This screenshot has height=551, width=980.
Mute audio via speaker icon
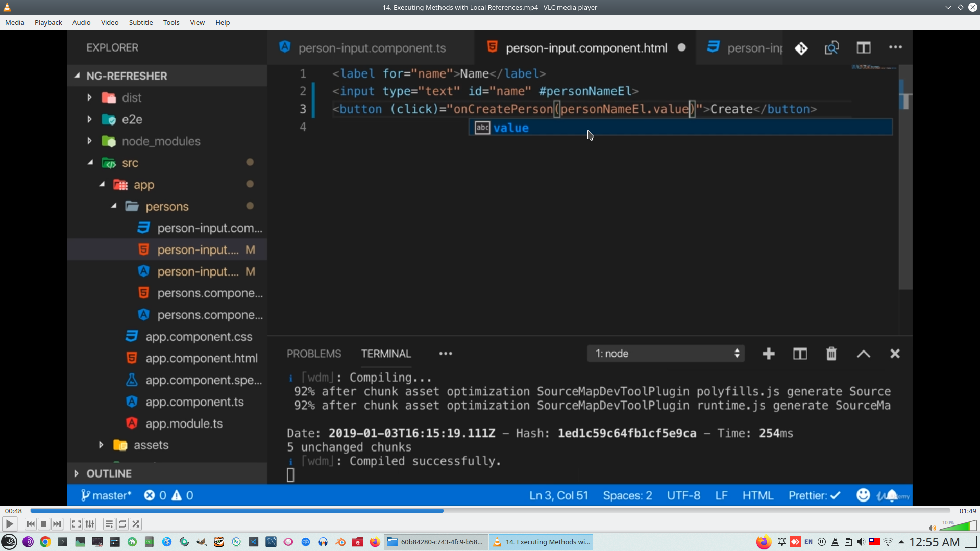(932, 528)
